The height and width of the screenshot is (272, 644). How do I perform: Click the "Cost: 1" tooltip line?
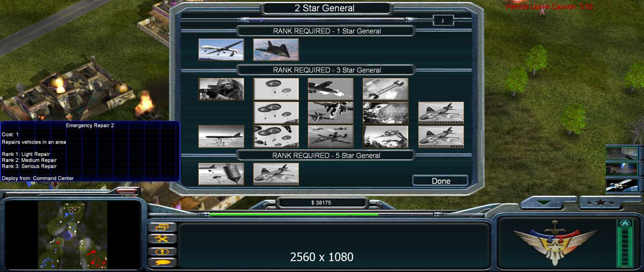coord(10,135)
